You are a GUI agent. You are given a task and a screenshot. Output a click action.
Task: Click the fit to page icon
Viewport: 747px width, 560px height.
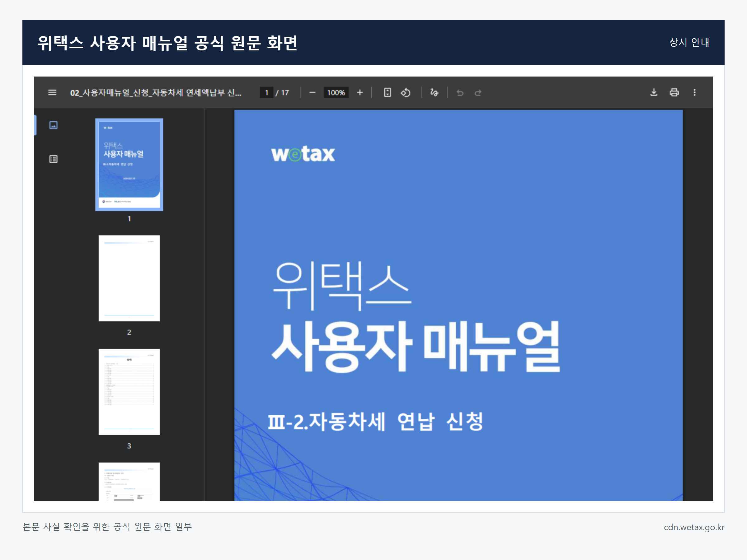tap(387, 92)
